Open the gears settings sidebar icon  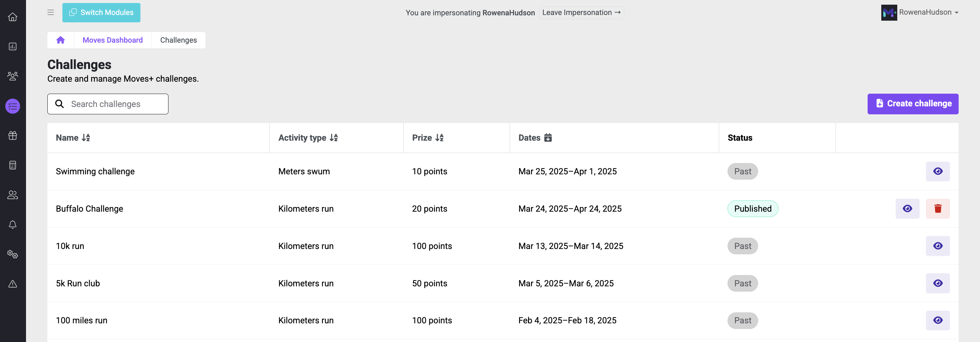point(13,254)
